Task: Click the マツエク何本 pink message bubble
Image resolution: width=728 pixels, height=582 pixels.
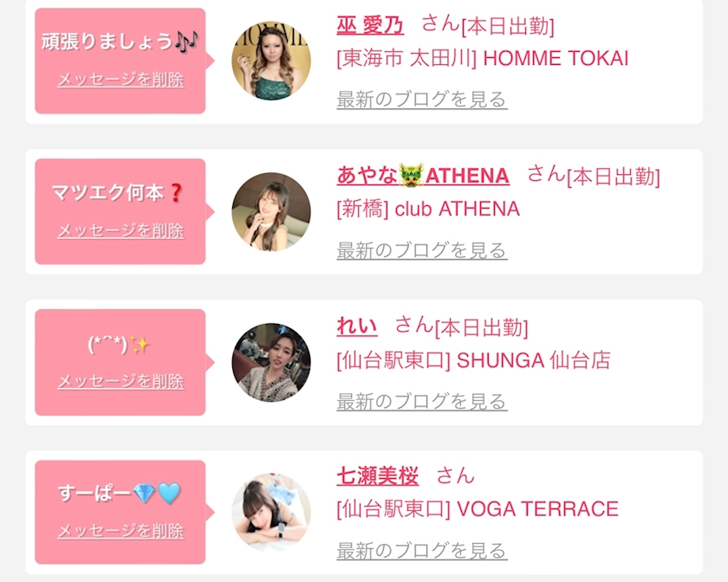Action: 120,191
